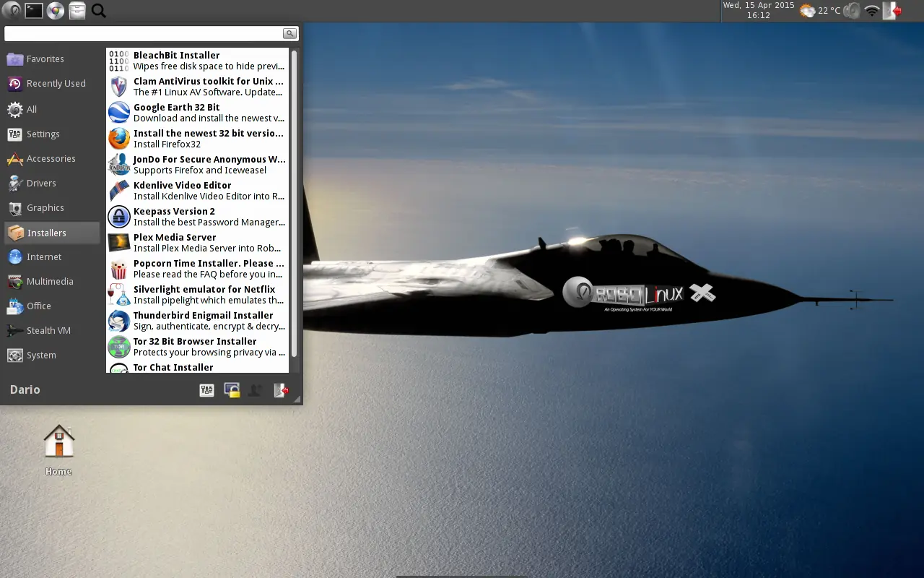Click the Clam AntiVirus shield icon
Image resolution: width=924 pixels, height=578 pixels.
(x=119, y=87)
